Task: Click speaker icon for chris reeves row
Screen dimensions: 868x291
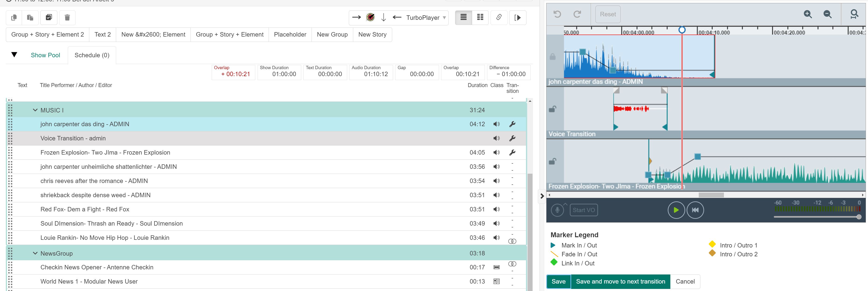Action: tap(497, 181)
